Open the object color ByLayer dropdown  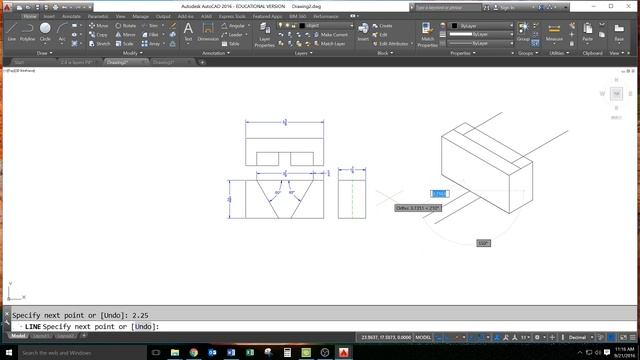pos(480,26)
